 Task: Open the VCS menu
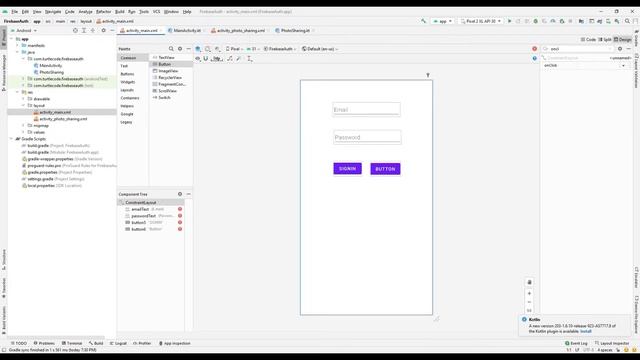click(156, 12)
